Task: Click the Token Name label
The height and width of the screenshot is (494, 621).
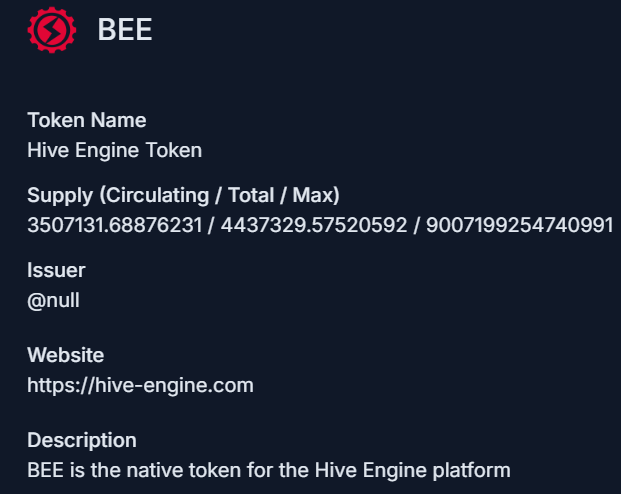Action: tap(87, 120)
